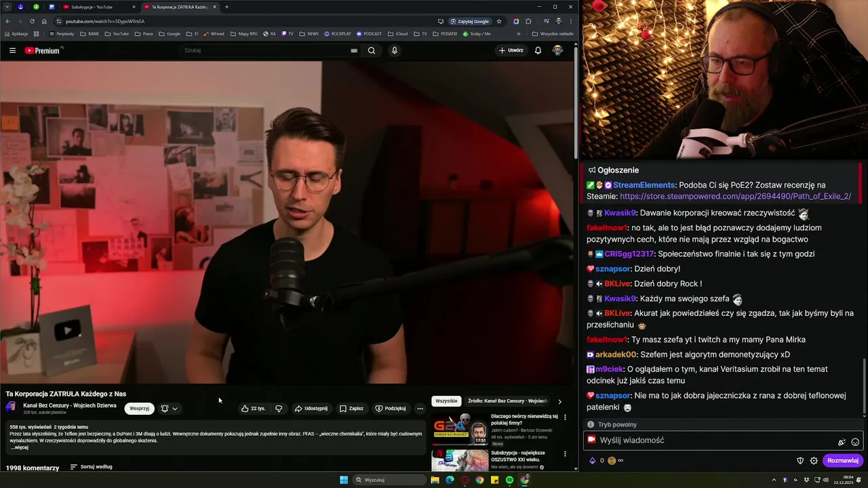This screenshot has width=868, height=488.
Task: Click Podziękuj thanks button
Action: click(x=391, y=409)
